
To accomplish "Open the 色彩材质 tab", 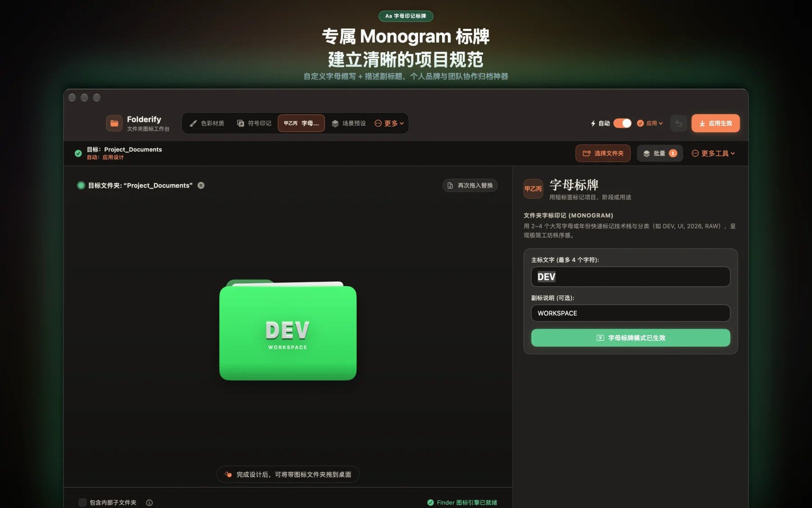I will [207, 123].
